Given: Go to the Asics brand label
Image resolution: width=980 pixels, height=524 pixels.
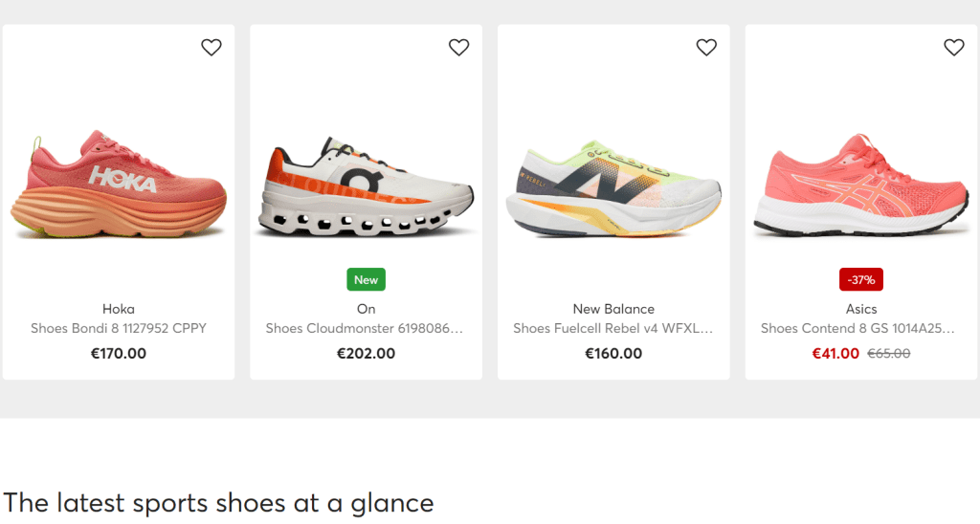Looking at the screenshot, I should click(x=861, y=309).
